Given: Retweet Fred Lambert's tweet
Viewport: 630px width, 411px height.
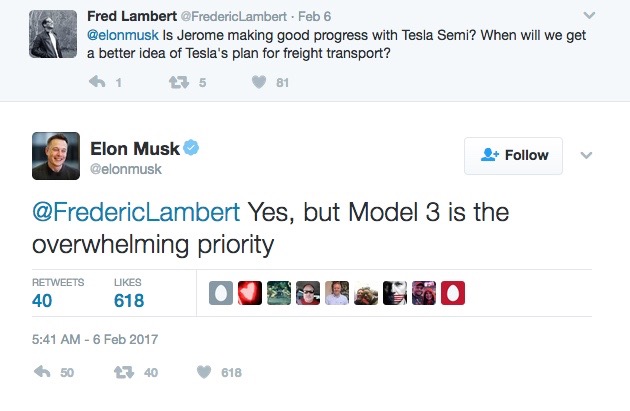Looking at the screenshot, I should click(x=179, y=82).
